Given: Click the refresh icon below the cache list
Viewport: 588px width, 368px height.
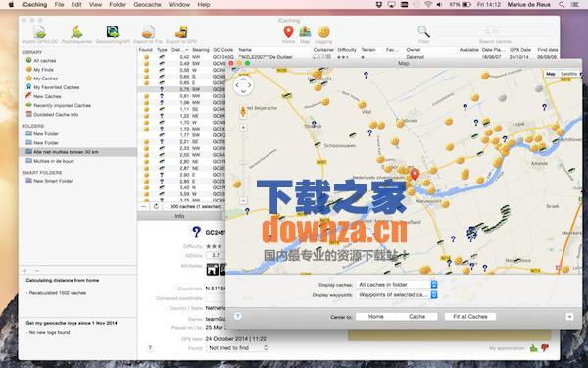Looking at the screenshot, I should pos(156,206).
